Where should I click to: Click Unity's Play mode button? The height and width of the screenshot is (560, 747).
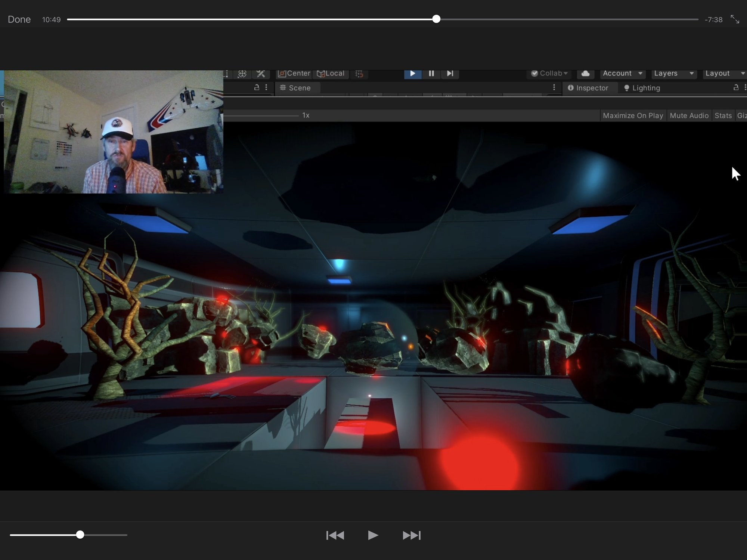point(413,74)
